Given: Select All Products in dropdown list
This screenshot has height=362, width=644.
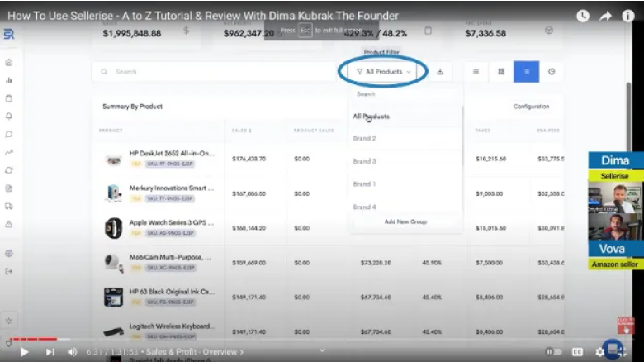Looking at the screenshot, I should (x=371, y=117).
